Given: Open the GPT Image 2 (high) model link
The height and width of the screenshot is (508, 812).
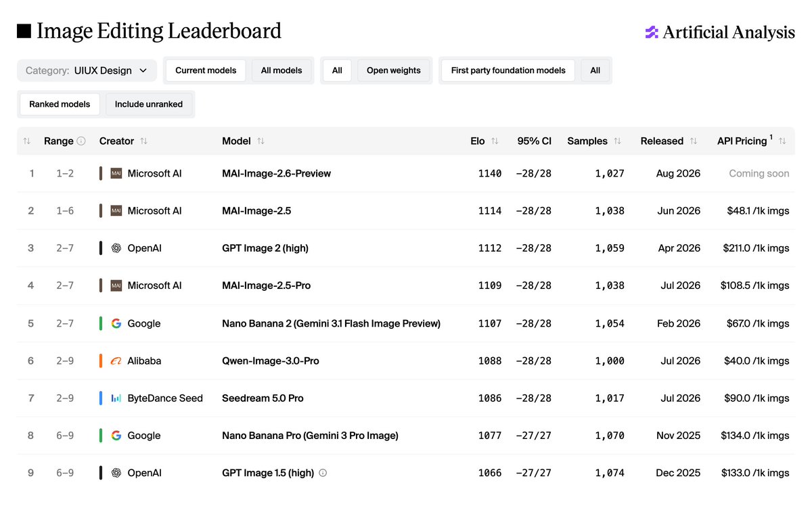Looking at the screenshot, I should coord(265,248).
